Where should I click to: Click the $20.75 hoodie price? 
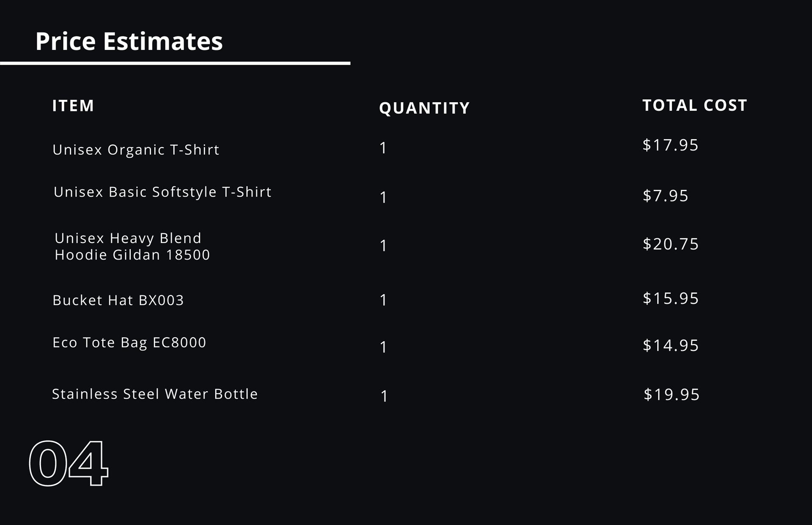tap(670, 244)
